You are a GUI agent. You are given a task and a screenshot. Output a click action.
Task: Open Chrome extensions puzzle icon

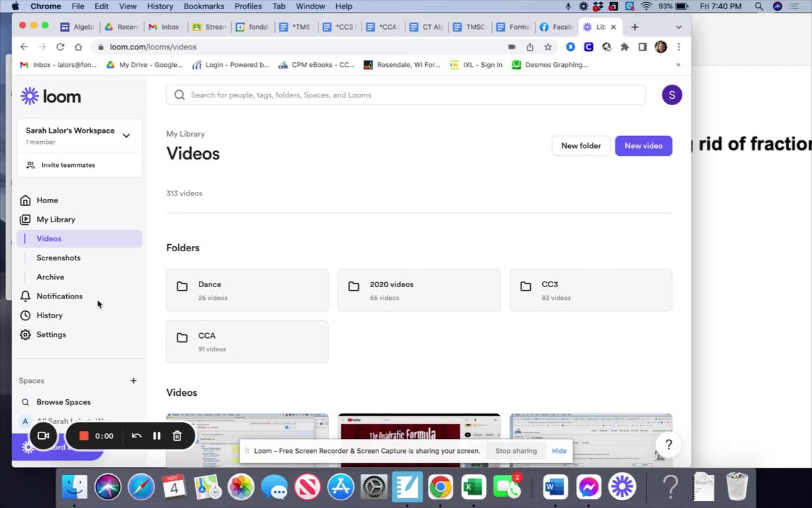(x=625, y=47)
